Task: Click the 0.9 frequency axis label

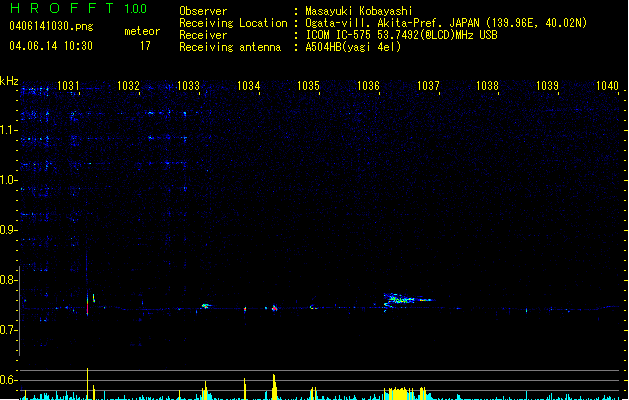Action: tap(8, 230)
